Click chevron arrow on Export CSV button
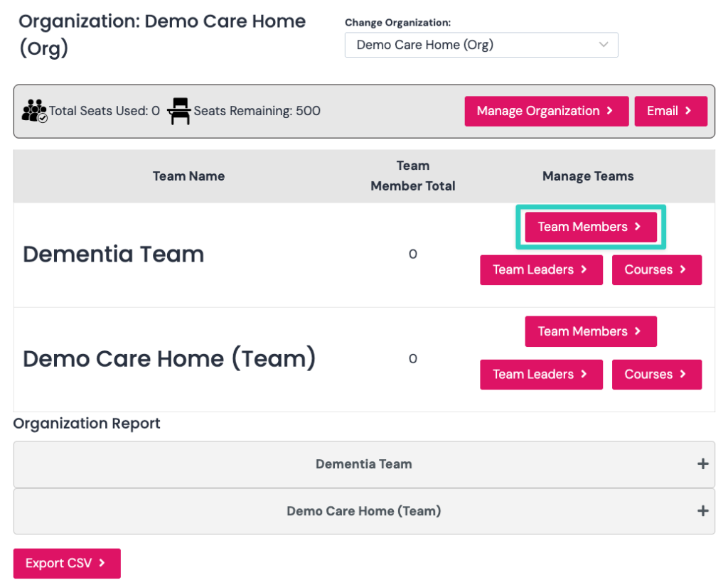The width and height of the screenshot is (728, 585). 102,563
